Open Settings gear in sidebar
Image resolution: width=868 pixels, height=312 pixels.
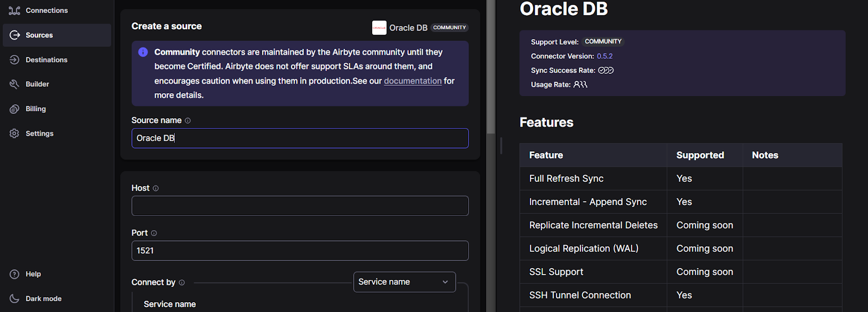pos(15,133)
